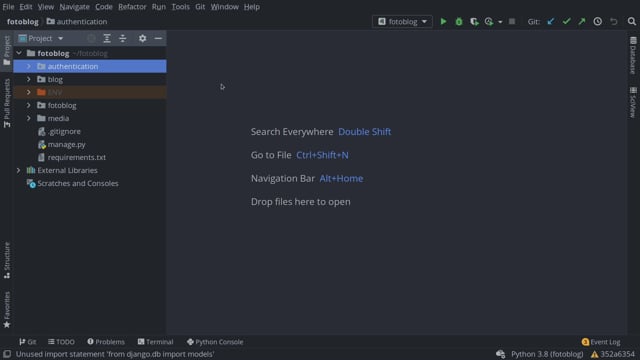Image resolution: width=640 pixels, height=360 pixels.
Task: Collapse all in Project panel
Action: [x=122, y=38]
